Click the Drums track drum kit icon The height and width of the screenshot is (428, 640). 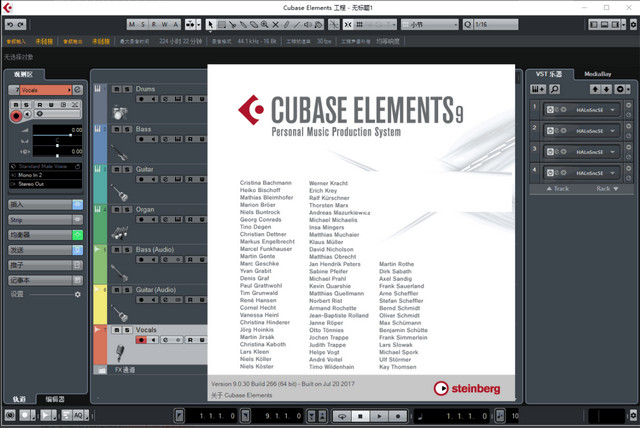(120, 112)
